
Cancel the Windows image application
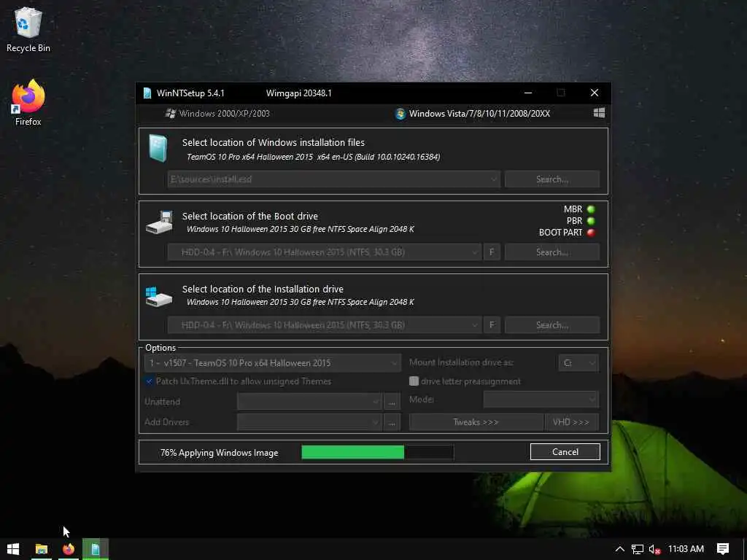coord(565,452)
